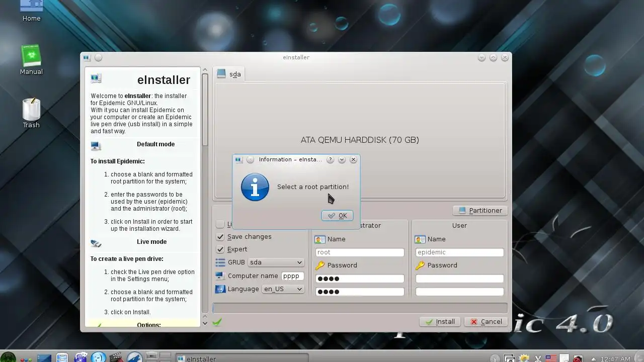
Task: Toggle the partially hidden Live checkbox
Action: 220,224
